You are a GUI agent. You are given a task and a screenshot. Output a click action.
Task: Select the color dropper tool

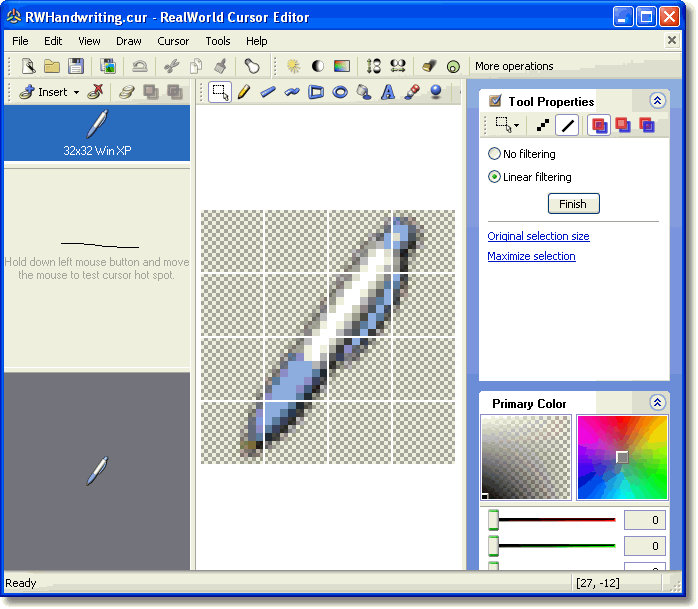412,92
